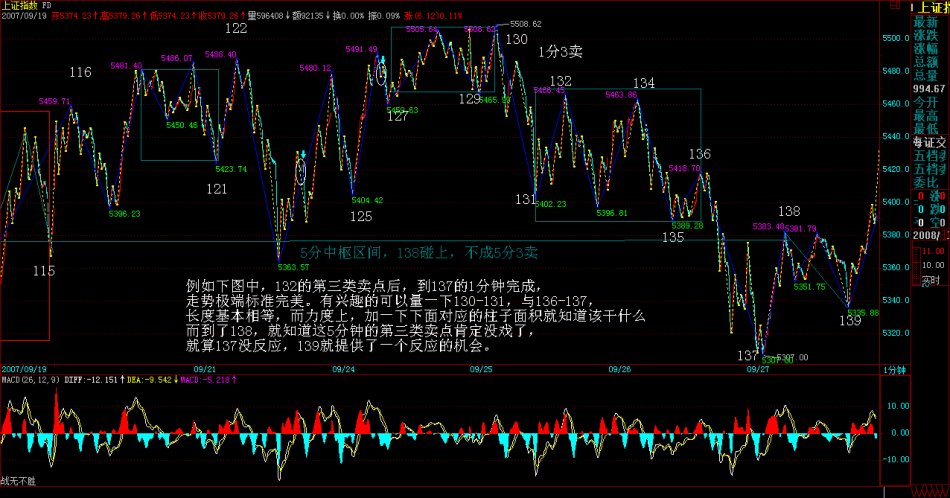Click the wave label 122 at top
The width and height of the screenshot is (950, 498).
236,28
